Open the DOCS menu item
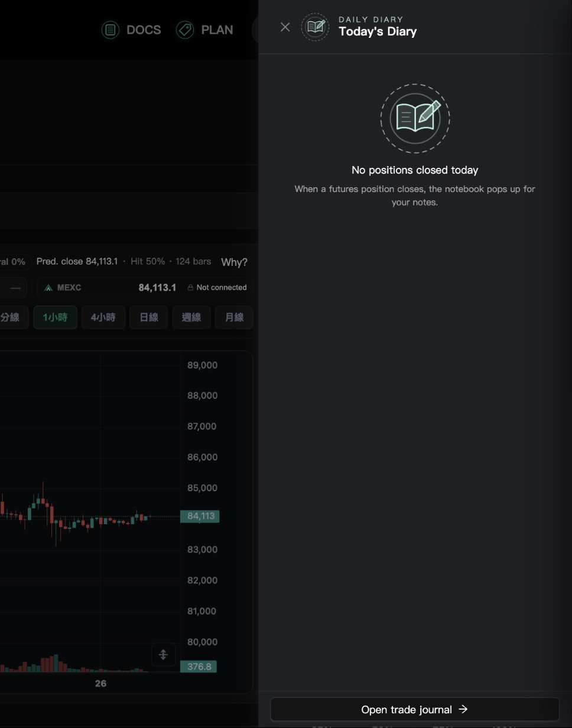Viewport: 572px width, 728px height. point(131,30)
